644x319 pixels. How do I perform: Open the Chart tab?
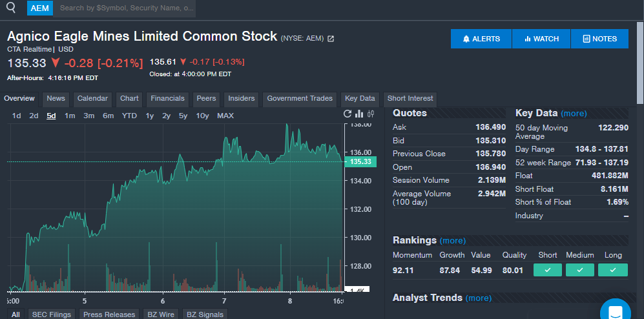[x=129, y=99]
